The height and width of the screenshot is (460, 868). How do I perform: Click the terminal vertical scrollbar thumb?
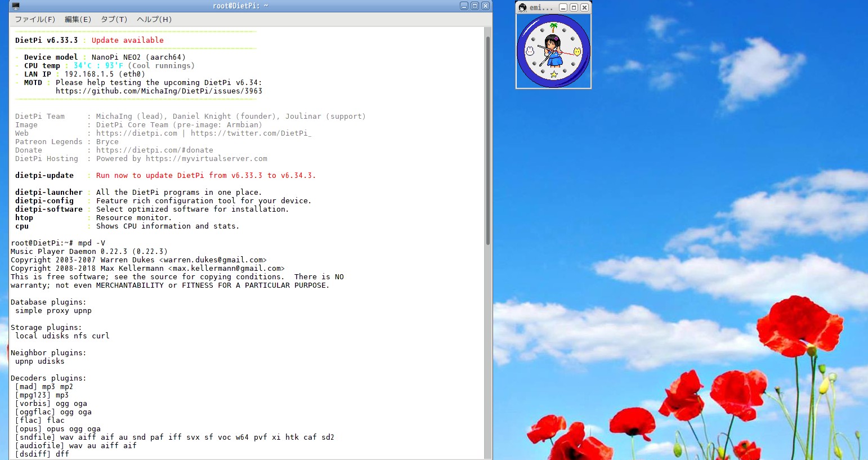(x=487, y=141)
